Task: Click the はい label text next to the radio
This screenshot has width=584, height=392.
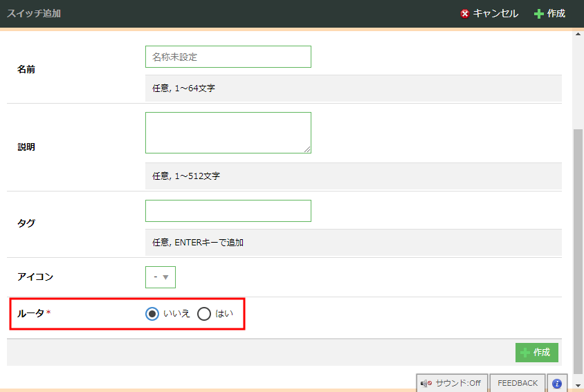Action: coord(224,314)
